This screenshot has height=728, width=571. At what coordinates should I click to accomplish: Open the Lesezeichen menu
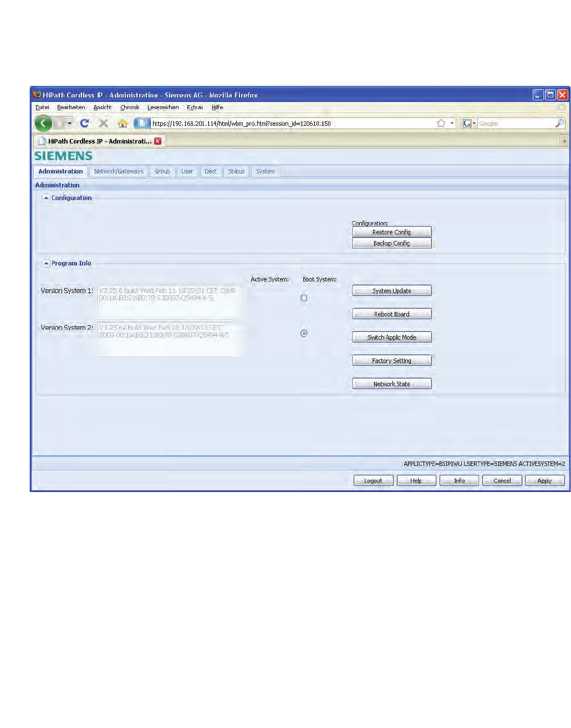163,107
